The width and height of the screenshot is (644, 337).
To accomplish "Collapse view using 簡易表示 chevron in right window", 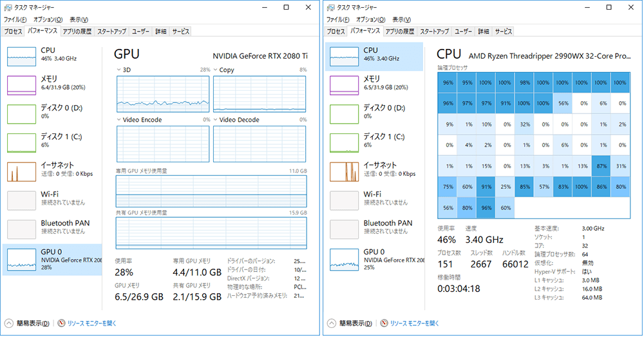I will click(332, 323).
